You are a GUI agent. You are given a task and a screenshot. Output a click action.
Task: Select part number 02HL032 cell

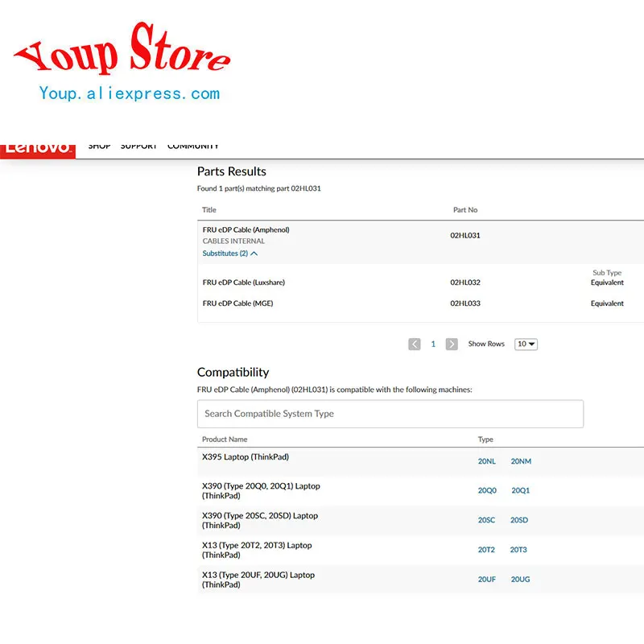[465, 283]
